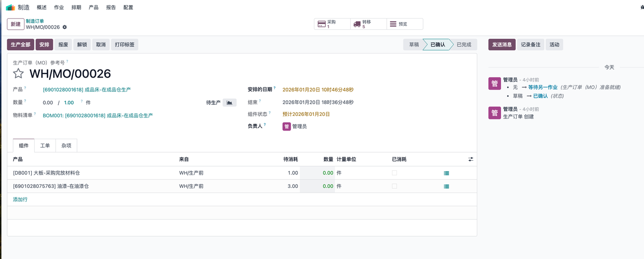Click the 管理员 avatar of the status-change message

(495, 83)
